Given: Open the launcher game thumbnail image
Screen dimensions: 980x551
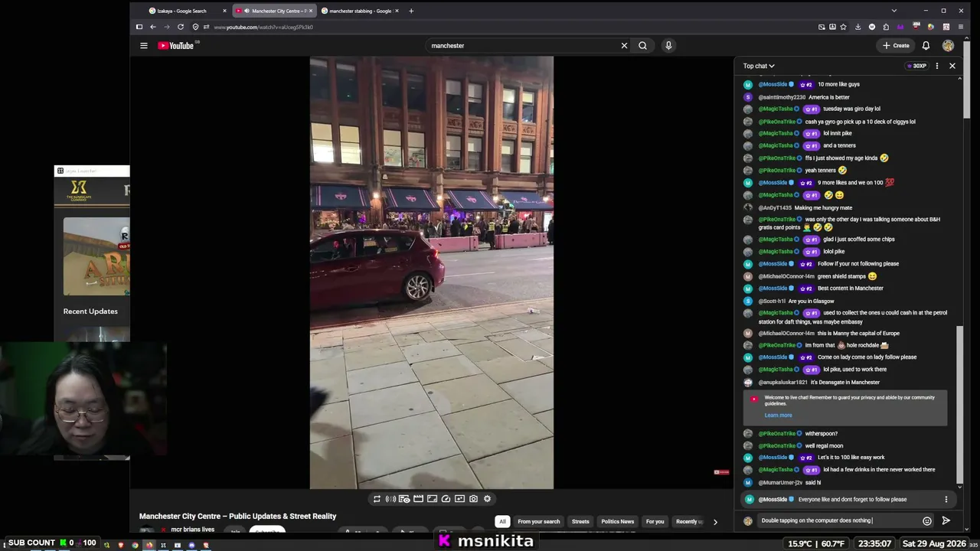Looking at the screenshot, I should tap(96, 256).
